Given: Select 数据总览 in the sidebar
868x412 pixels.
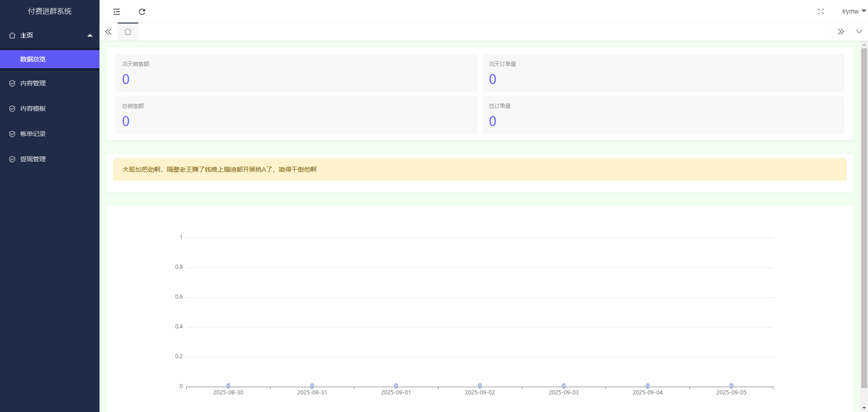Looking at the screenshot, I should coord(33,59).
